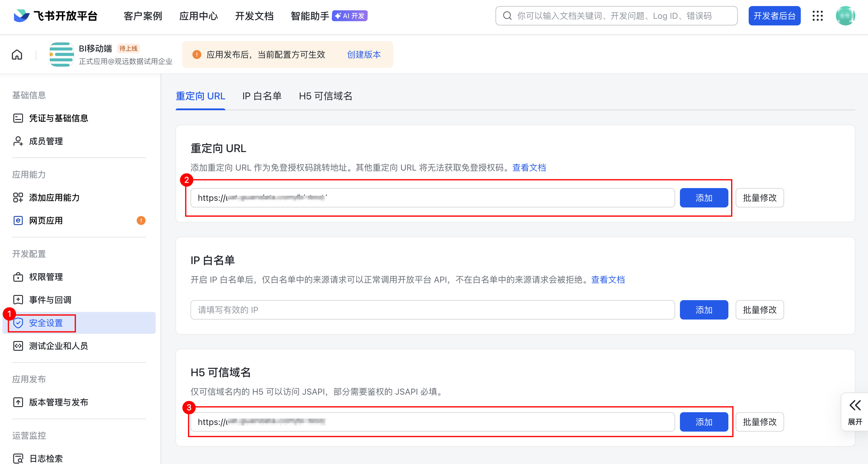The image size is (868, 464).
Task: Open 版本管理与发布 in the sidebar
Action: tap(58, 402)
